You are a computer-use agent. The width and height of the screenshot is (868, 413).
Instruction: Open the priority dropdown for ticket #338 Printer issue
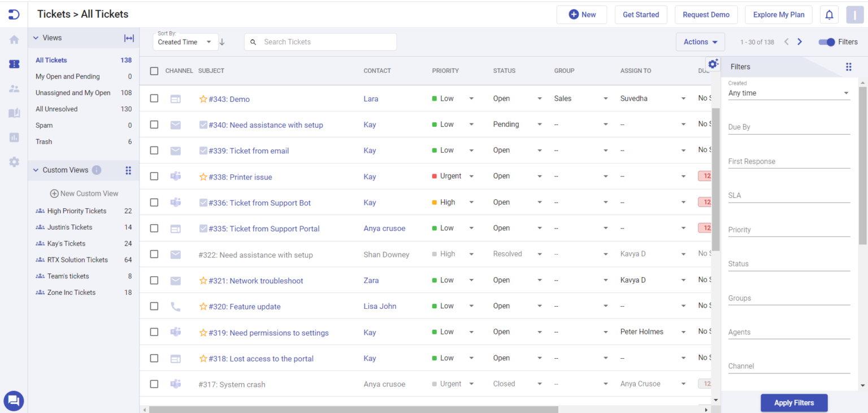pyautogui.click(x=471, y=177)
